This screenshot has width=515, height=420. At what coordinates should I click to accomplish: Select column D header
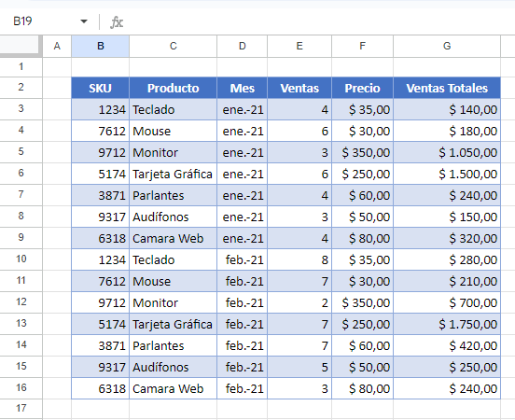point(242,46)
